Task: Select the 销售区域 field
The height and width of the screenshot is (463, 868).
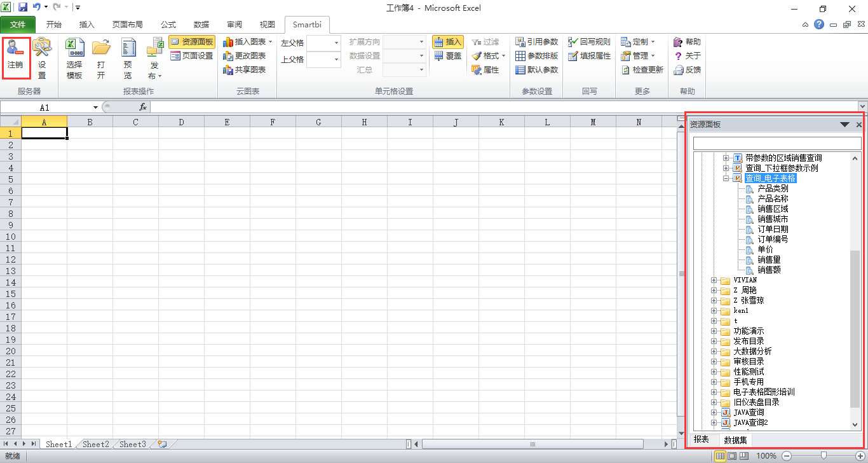Action: coord(773,209)
